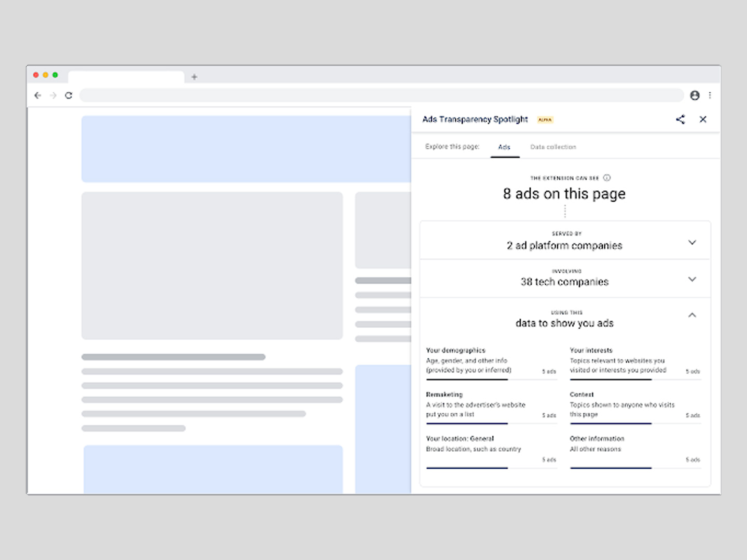Collapse the data to show you ads section

coord(692,315)
